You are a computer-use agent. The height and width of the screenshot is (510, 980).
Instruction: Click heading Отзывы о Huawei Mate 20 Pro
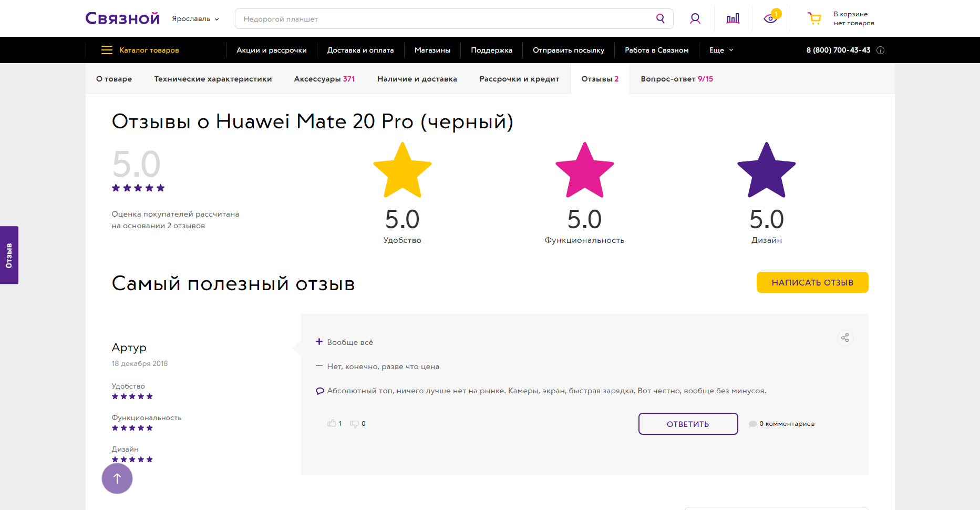click(312, 121)
